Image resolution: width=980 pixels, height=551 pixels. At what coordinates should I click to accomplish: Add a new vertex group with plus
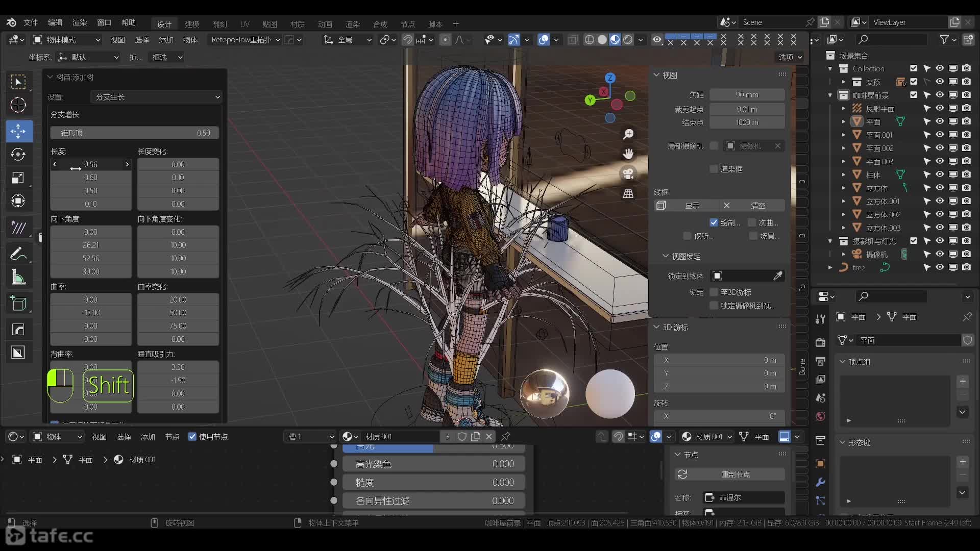[963, 381]
